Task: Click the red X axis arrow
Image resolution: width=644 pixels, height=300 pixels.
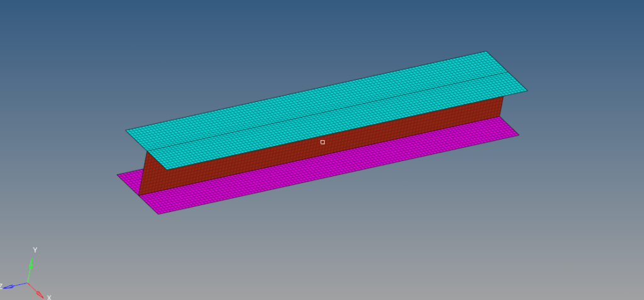Action: point(36,290)
